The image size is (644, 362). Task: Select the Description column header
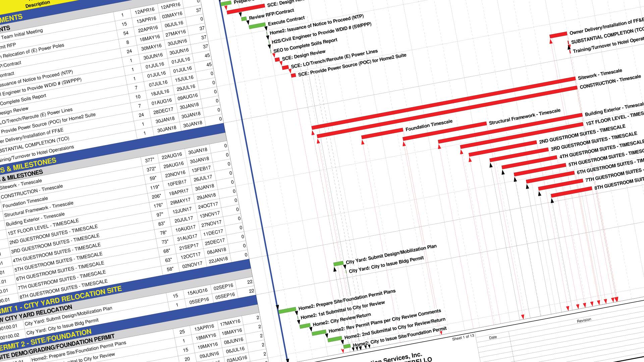[x=38, y=4]
